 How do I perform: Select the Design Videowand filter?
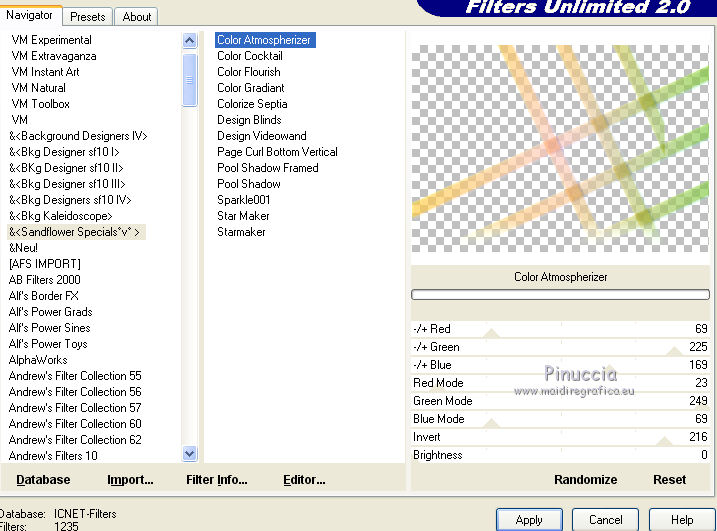(262, 136)
